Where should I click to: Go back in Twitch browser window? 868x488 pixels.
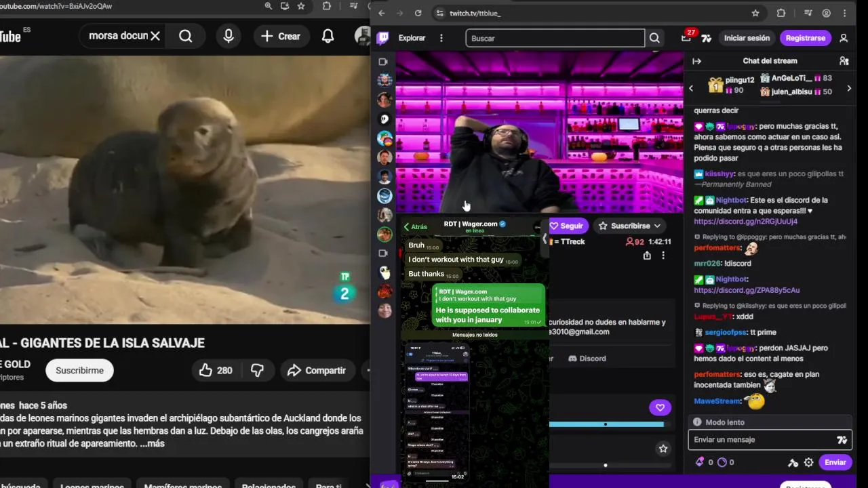pyautogui.click(x=382, y=13)
